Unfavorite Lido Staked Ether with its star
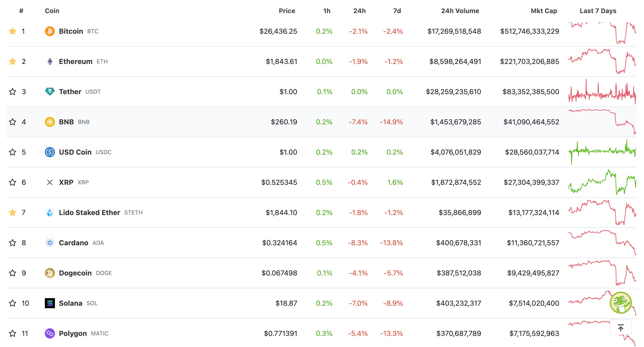The image size is (644, 347). [13, 213]
